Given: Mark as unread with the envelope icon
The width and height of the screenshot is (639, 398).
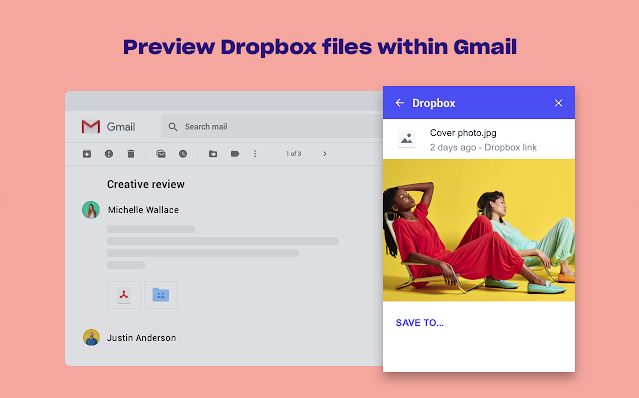Looking at the screenshot, I should (x=161, y=154).
